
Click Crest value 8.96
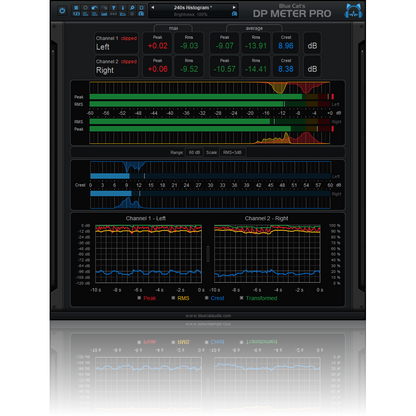[x=286, y=46]
